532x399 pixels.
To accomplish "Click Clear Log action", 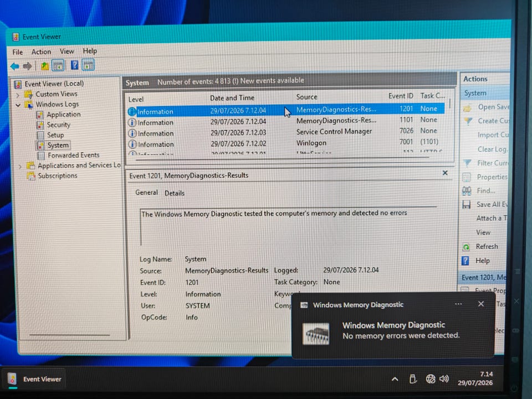I will coord(492,149).
